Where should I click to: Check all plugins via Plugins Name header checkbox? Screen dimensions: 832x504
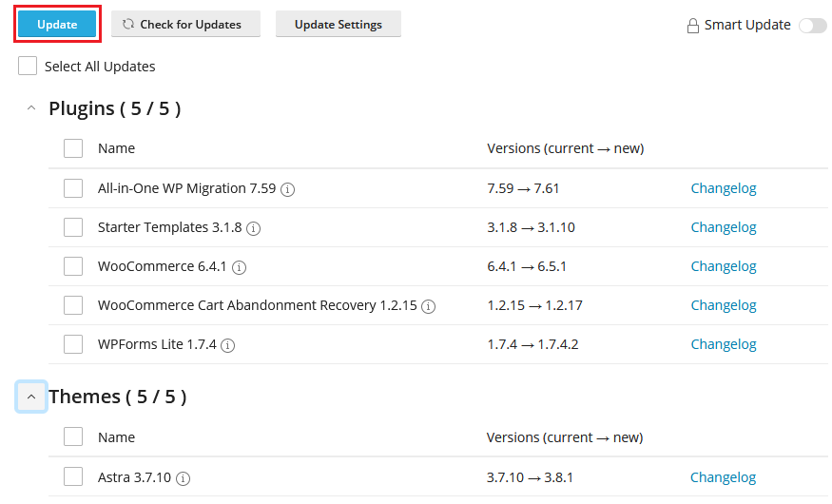click(73, 148)
